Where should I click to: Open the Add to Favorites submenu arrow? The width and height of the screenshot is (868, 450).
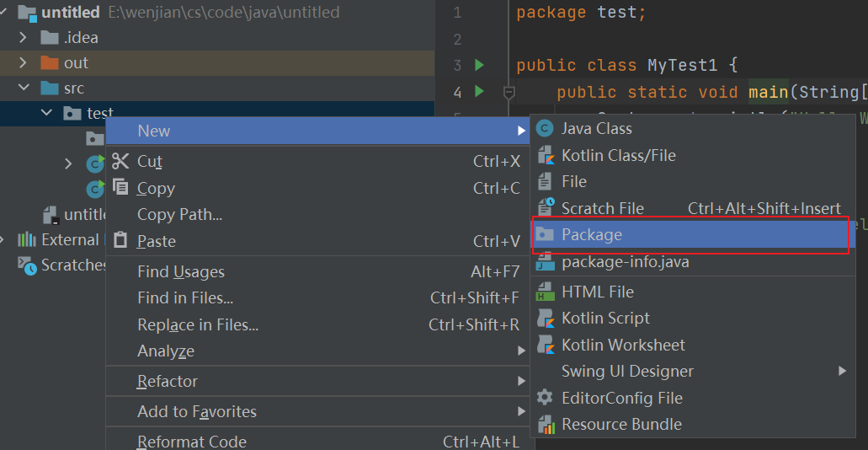pyautogui.click(x=520, y=412)
